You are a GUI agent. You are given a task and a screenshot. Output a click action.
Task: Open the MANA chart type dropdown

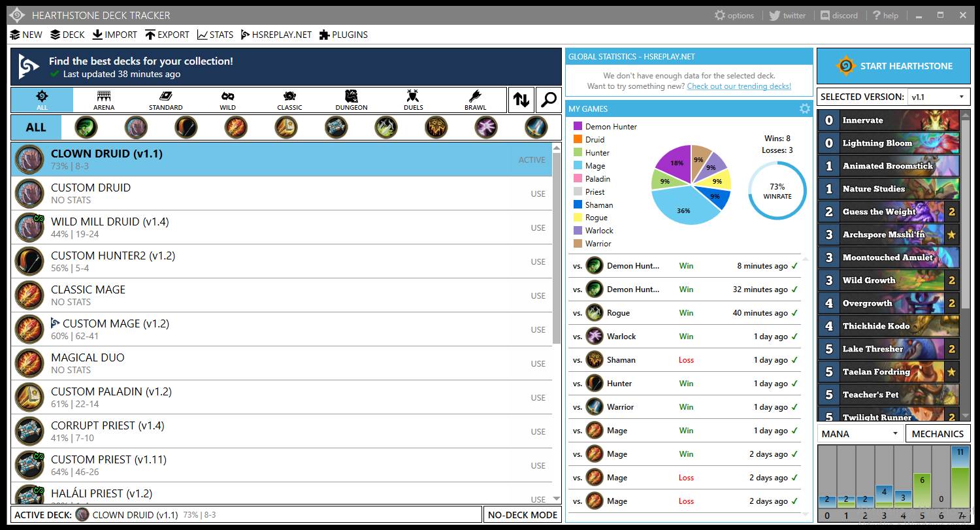[x=860, y=433]
